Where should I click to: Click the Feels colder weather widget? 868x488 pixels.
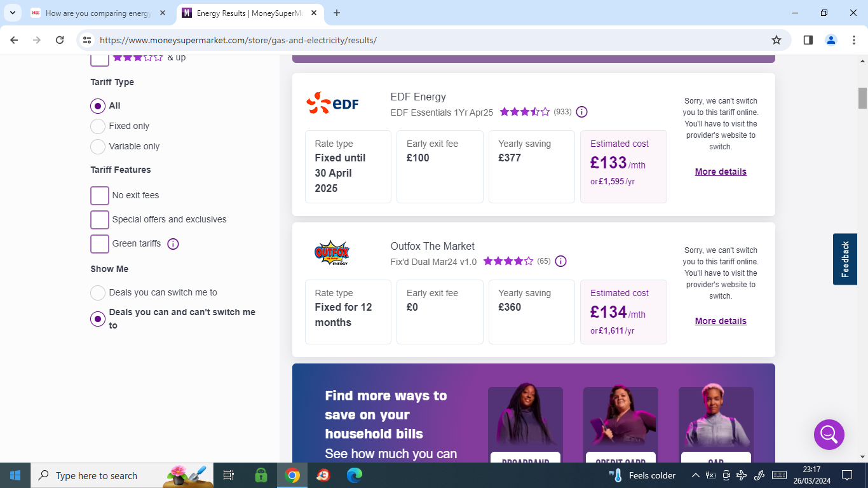coord(642,475)
